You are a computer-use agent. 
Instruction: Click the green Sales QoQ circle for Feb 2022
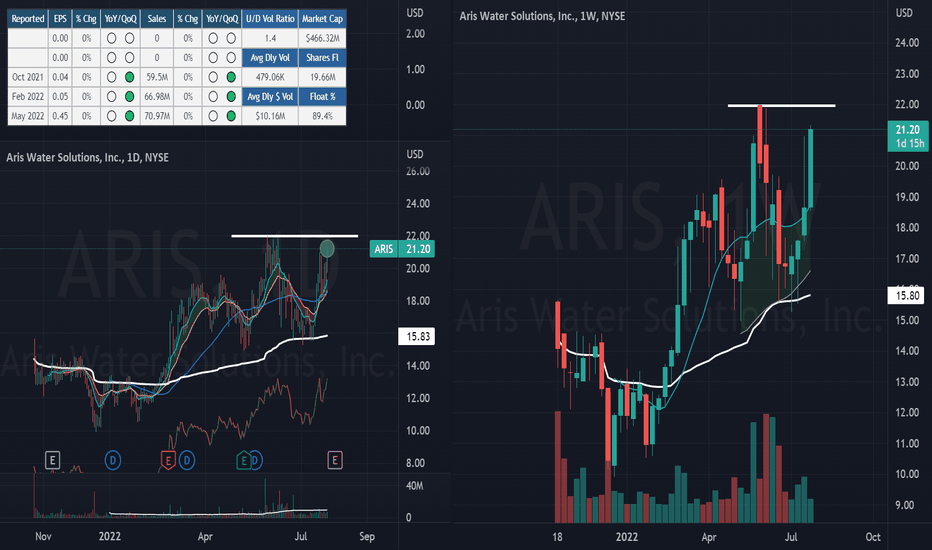(x=231, y=96)
